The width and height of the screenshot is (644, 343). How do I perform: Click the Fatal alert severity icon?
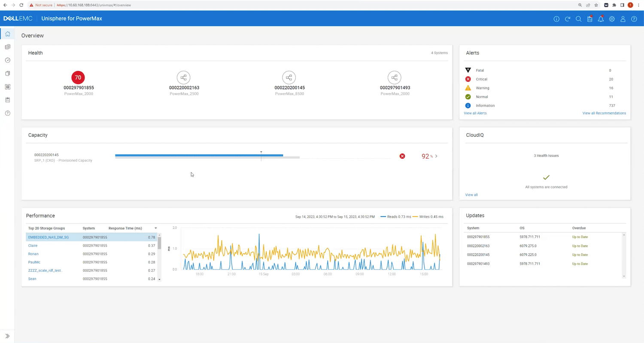coord(468,70)
